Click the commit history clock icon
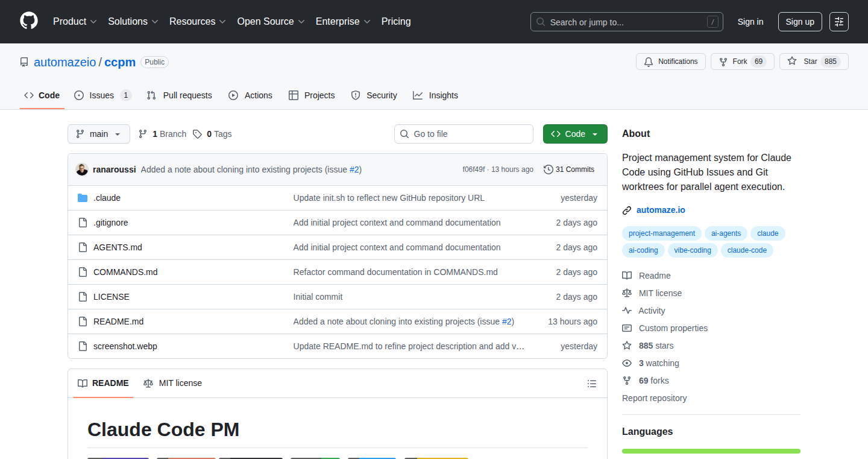Image resolution: width=868 pixels, height=459 pixels. point(548,169)
